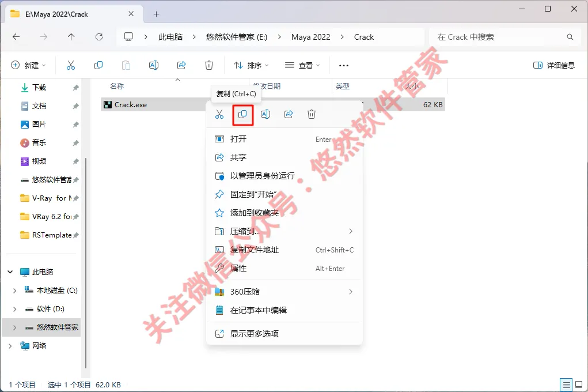Choose 在记事本中编辑 from the context menu
Viewport: 588px width, 392px height.
coord(284,310)
